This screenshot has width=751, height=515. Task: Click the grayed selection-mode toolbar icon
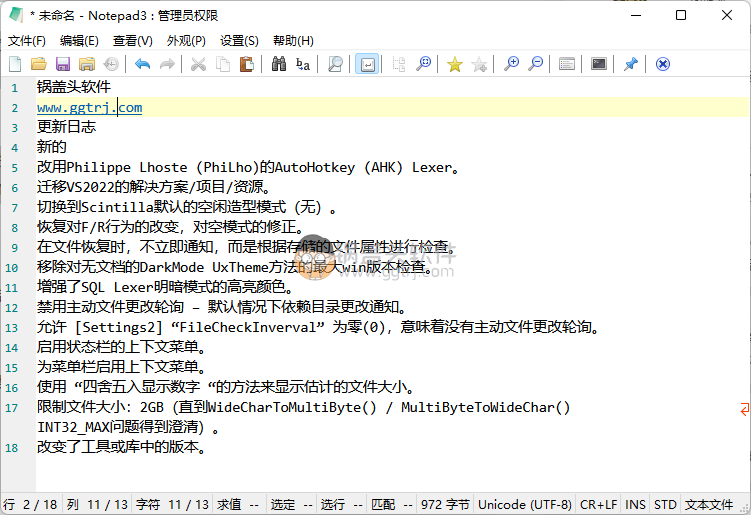coord(398,64)
